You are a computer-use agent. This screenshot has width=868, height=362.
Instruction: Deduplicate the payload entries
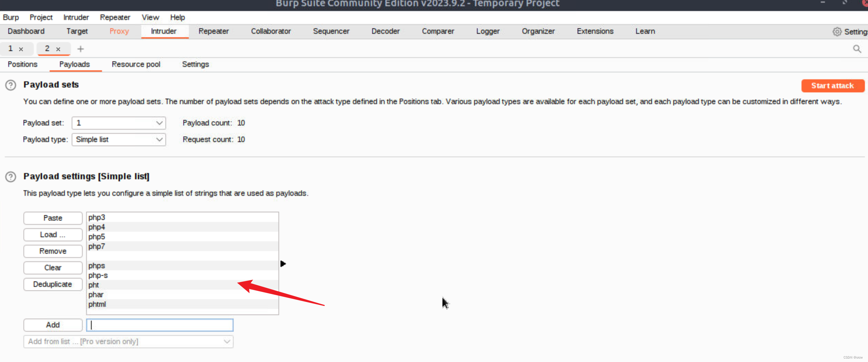click(53, 284)
